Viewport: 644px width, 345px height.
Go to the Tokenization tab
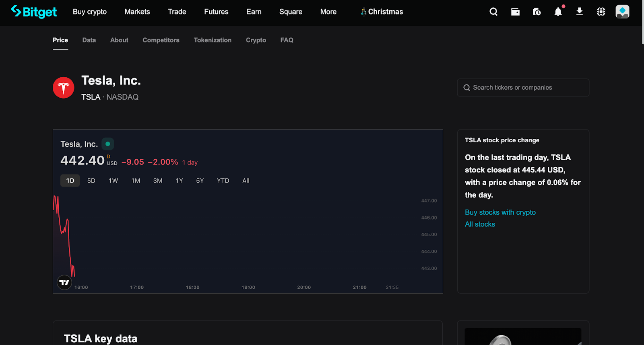click(x=213, y=40)
